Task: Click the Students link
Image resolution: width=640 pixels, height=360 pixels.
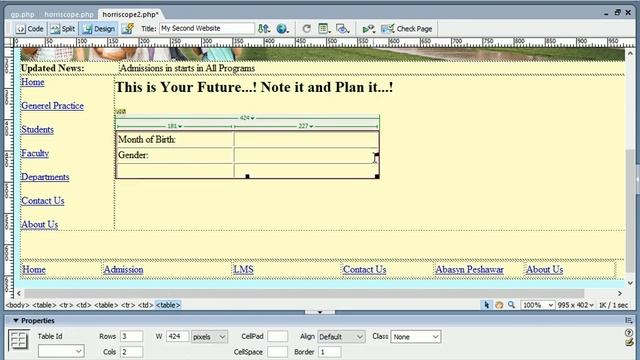Action: coord(37,129)
